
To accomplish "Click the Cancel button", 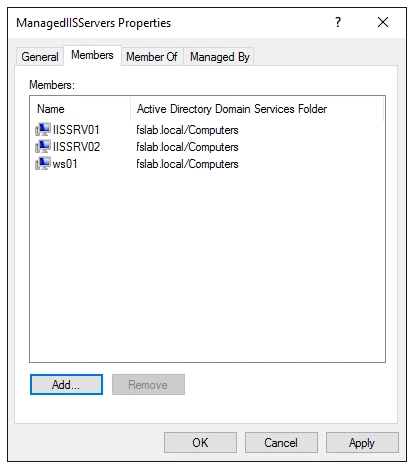I will click(x=281, y=443).
